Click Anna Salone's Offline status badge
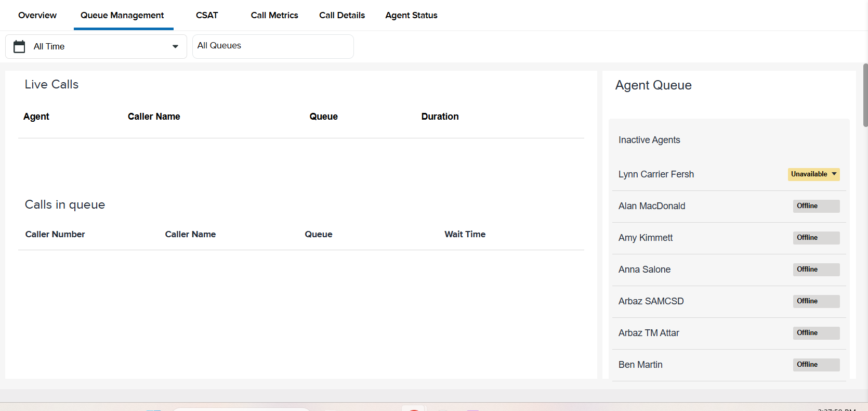 coord(816,269)
